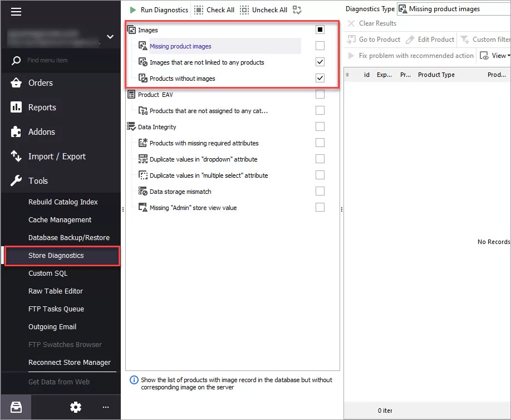This screenshot has width=511, height=420.
Task: Check the Missing product images checkbox
Action: (320, 46)
